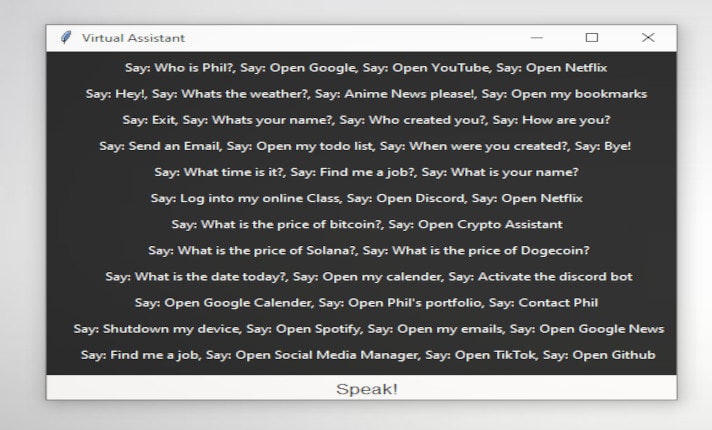Click the line about the price of bitcoin

(367, 225)
